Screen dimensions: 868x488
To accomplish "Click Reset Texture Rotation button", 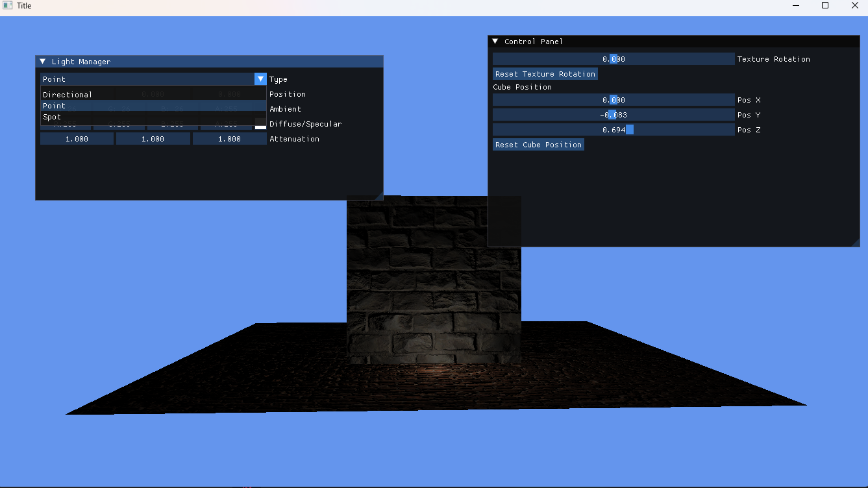I will [x=545, y=74].
